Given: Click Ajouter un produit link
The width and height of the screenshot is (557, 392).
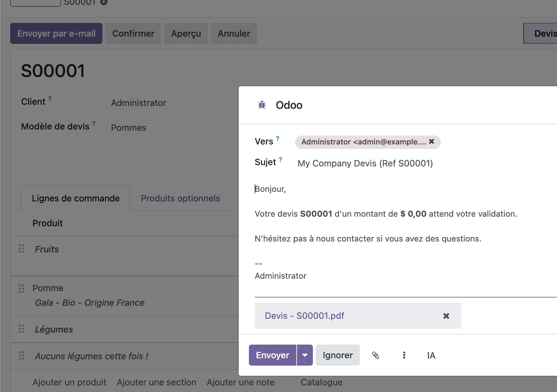Looking at the screenshot, I should [69, 382].
